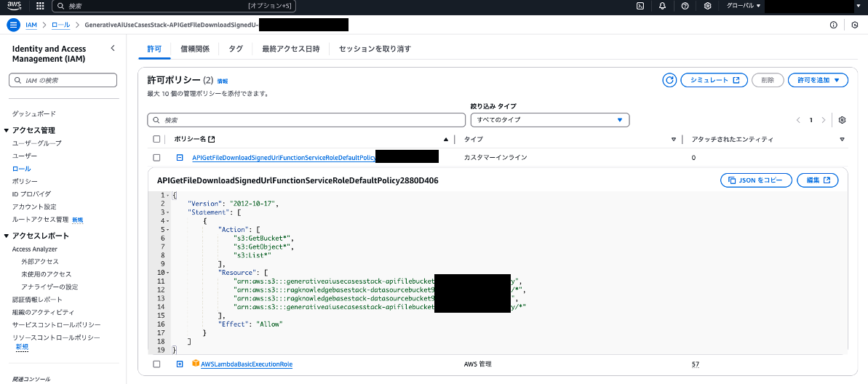The width and height of the screenshot is (868, 384).
Task: Click the shield hexagon icon at top right
Action: tap(856, 25)
